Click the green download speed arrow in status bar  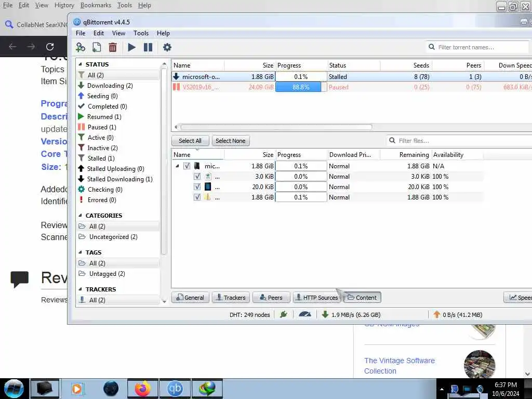[x=325, y=314]
